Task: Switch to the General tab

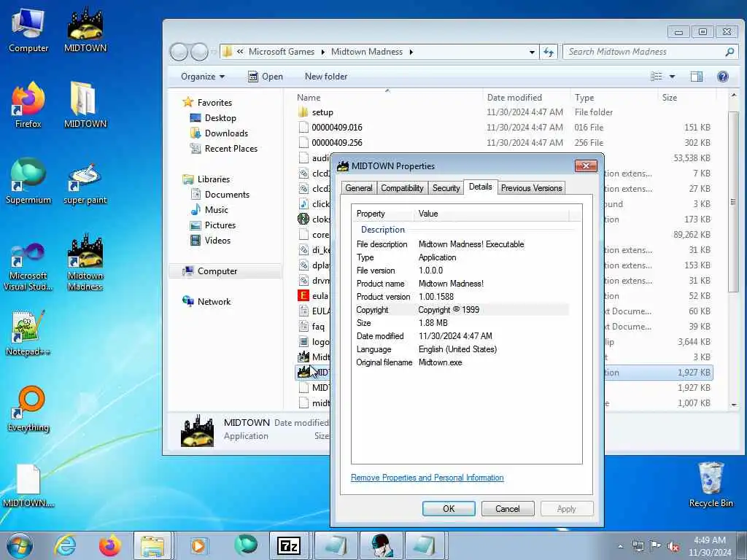Action: pos(359,188)
